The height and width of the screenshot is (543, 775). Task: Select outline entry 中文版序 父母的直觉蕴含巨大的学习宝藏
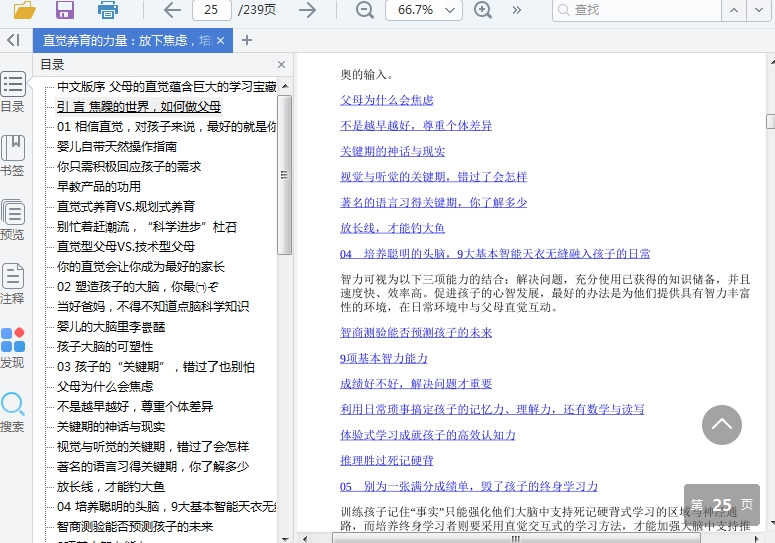click(x=167, y=87)
